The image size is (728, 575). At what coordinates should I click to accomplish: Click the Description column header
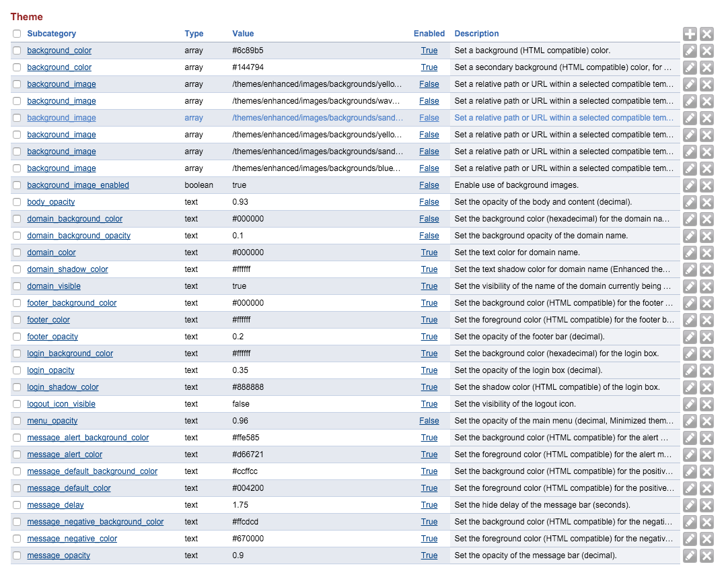click(476, 34)
